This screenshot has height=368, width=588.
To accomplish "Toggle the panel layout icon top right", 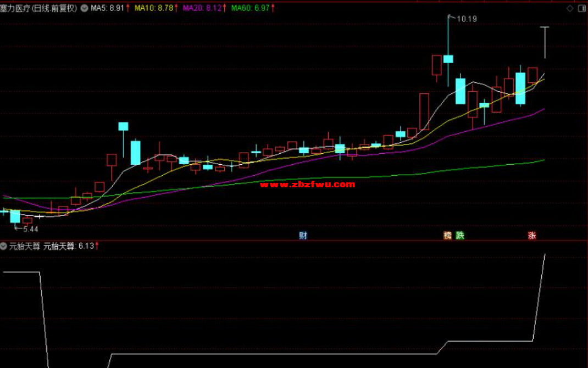I will 582,8.
